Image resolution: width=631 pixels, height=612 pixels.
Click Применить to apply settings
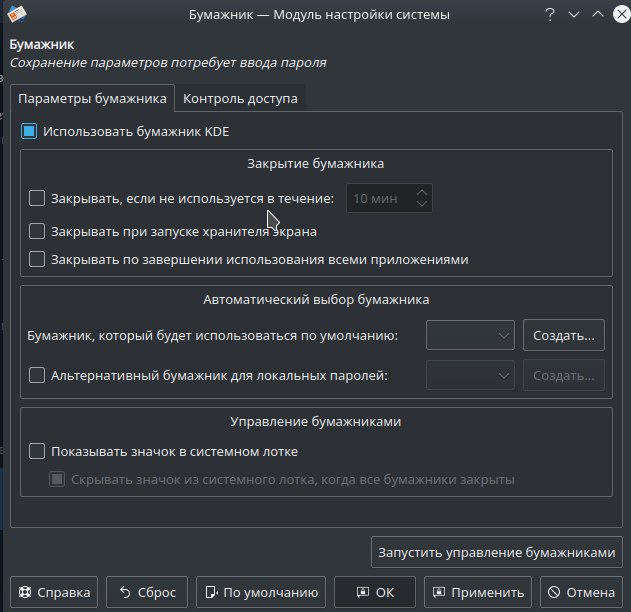click(x=478, y=592)
